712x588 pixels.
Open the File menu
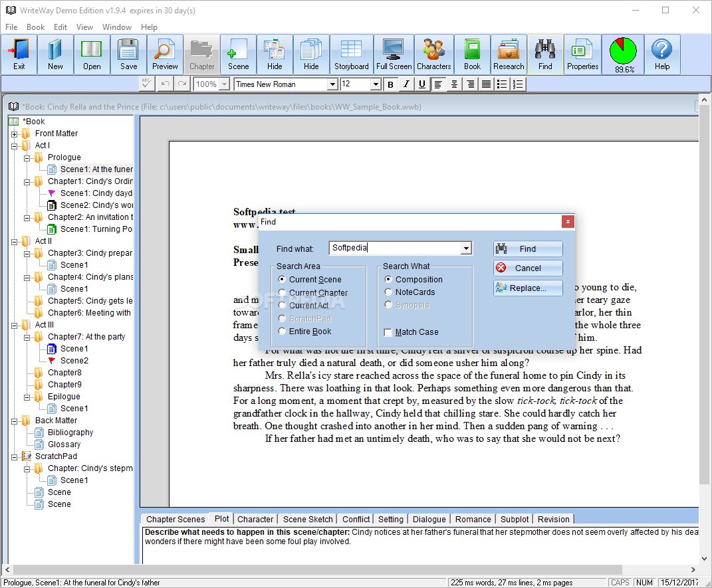click(11, 27)
